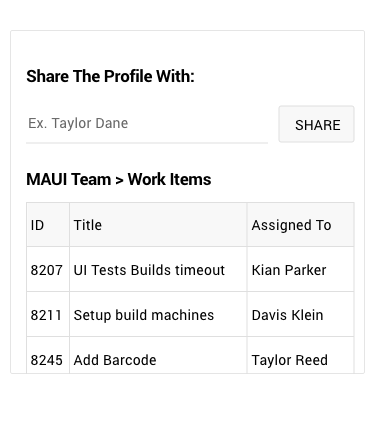Viewport: 380px width, 434px height.
Task: Select assignee Kian Parker cell
Action: tap(301, 269)
